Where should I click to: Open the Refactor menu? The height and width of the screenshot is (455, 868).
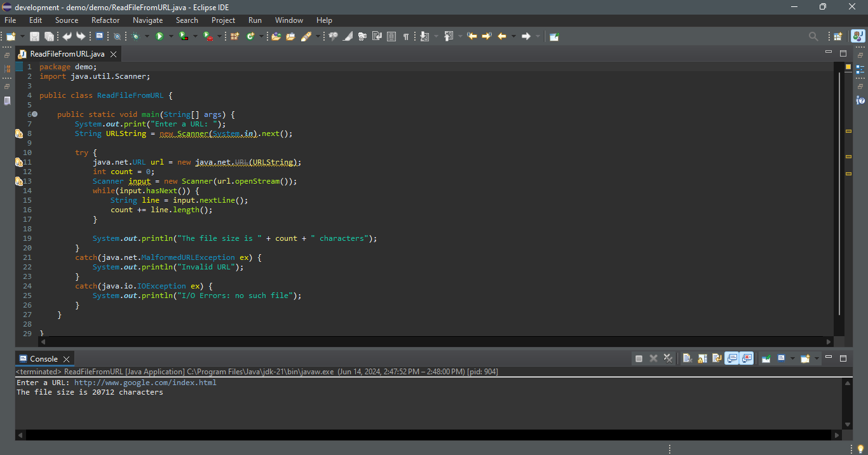[x=105, y=20]
